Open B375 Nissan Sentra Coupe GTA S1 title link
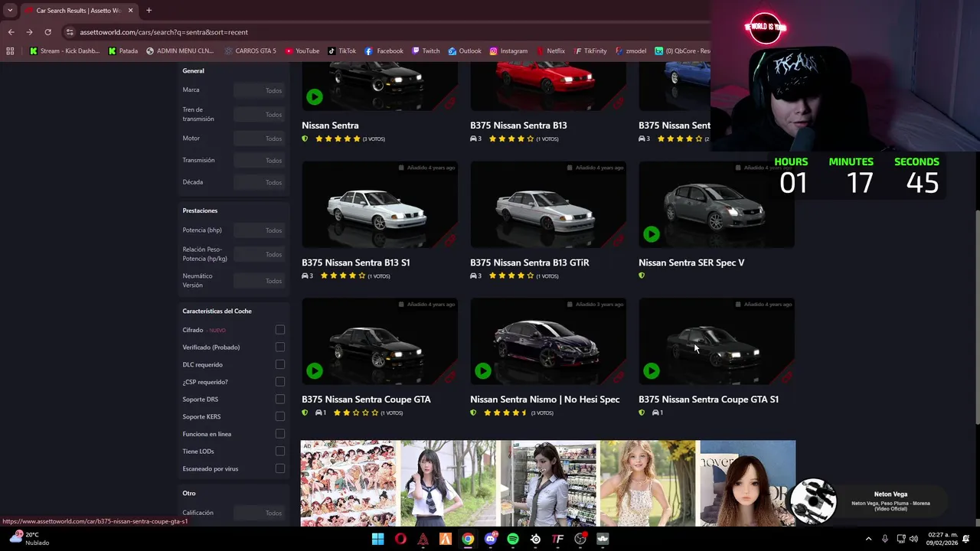This screenshot has width=980, height=551. (x=708, y=399)
